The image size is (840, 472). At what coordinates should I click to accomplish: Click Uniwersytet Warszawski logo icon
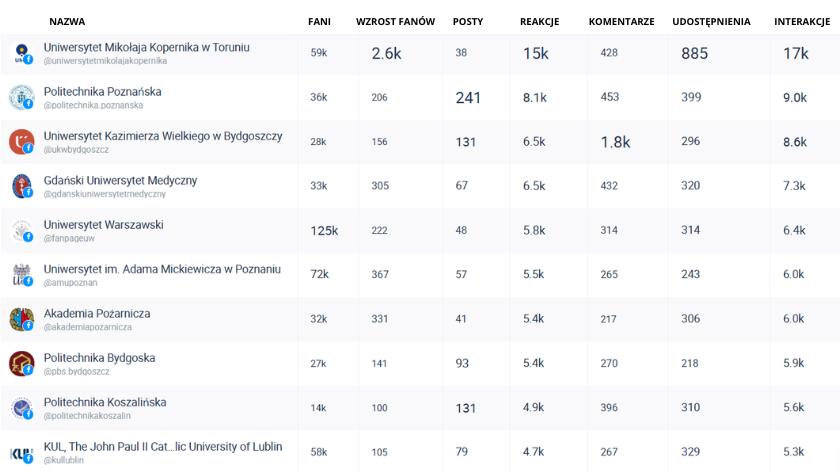pyautogui.click(x=21, y=231)
